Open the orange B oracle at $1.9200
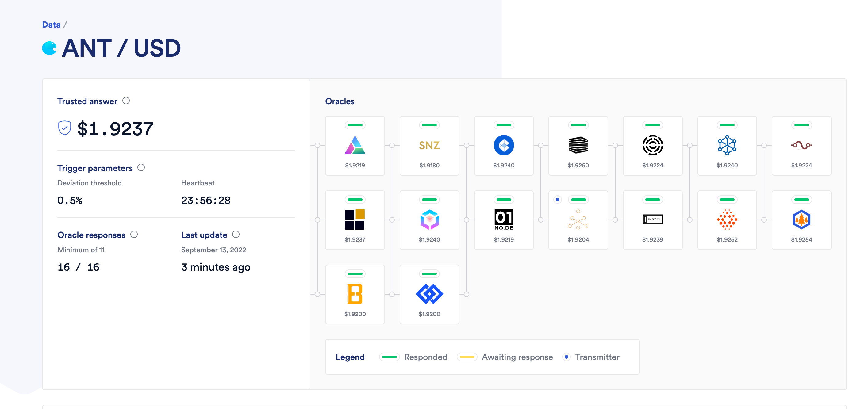The height and width of the screenshot is (409, 868). tap(355, 294)
